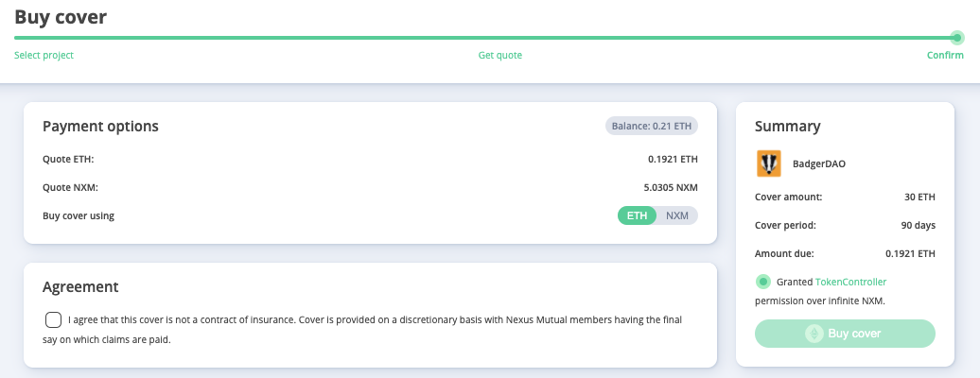Click the Quote ETH value 0.1921 ETH

(x=673, y=160)
